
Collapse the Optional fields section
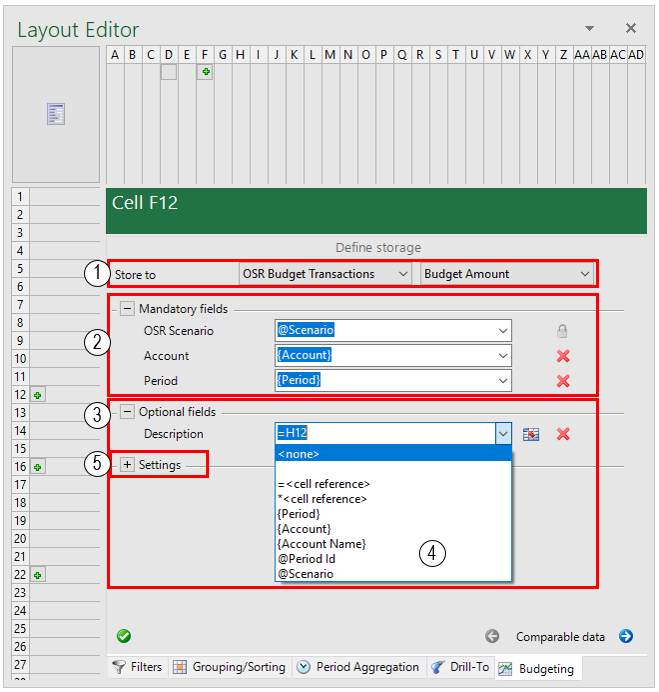pos(127,412)
